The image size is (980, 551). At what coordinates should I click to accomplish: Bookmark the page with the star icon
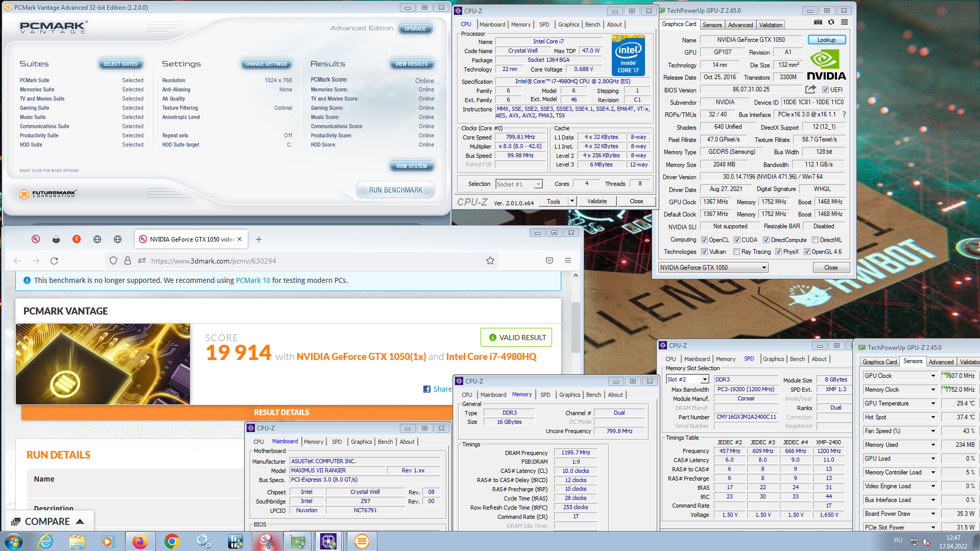pyautogui.click(x=490, y=261)
